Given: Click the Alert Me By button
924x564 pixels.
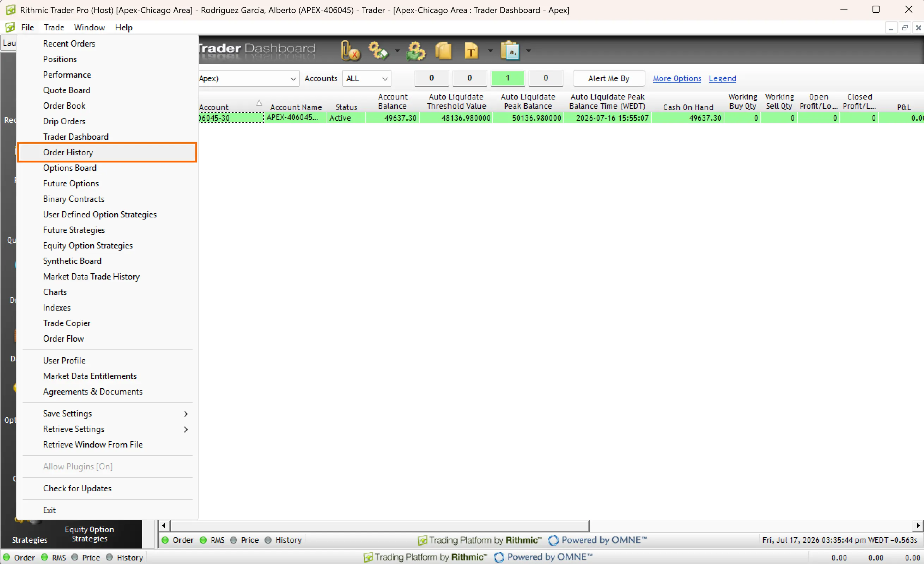Looking at the screenshot, I should (x=609, y=78).
